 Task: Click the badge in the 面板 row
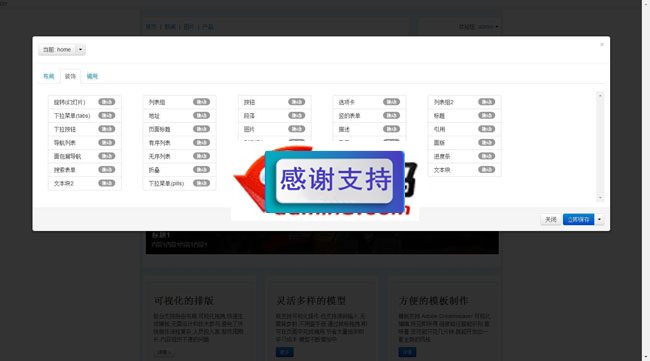(487, 143)
